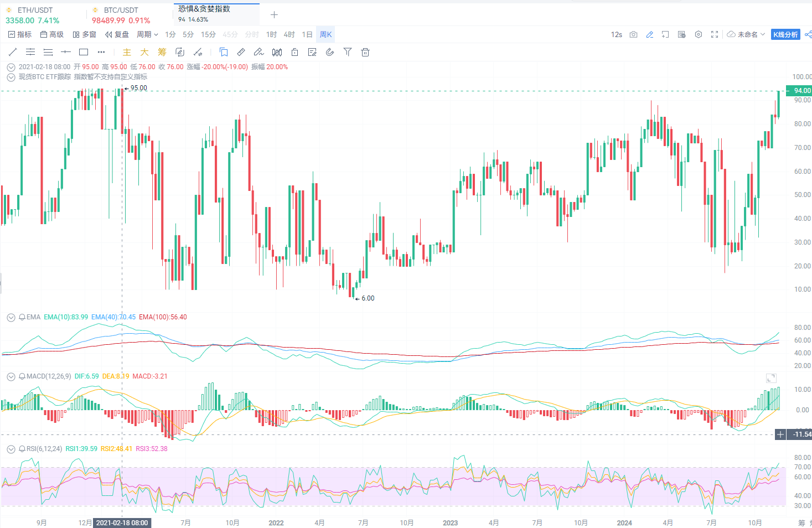812x528 pixels.
Task: Click the 主 indicator icon
Action: click(127, 52)
